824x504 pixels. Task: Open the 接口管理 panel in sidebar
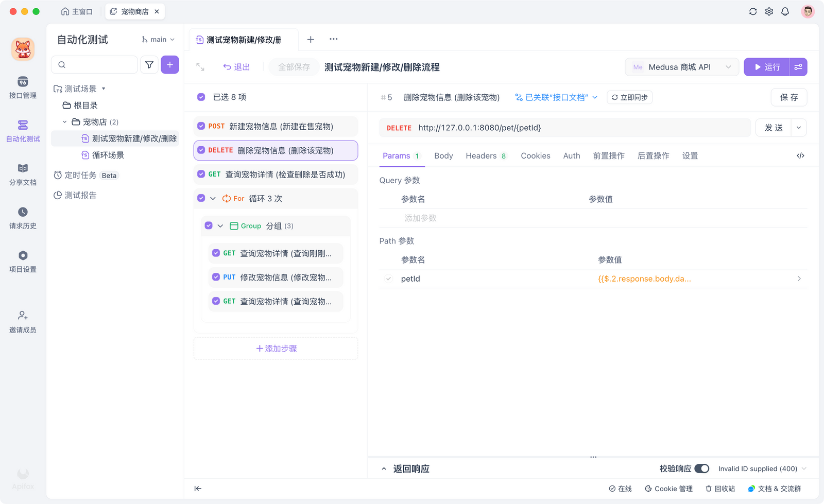22,88
